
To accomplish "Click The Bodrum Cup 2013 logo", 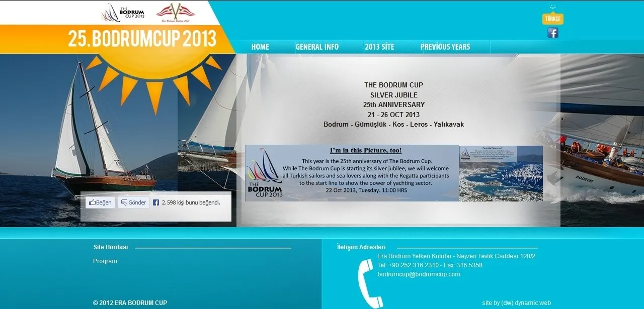I will 123,12.
